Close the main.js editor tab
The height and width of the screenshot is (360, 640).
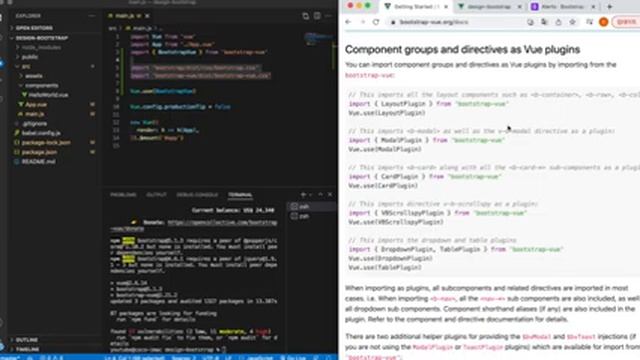[147, 16]
